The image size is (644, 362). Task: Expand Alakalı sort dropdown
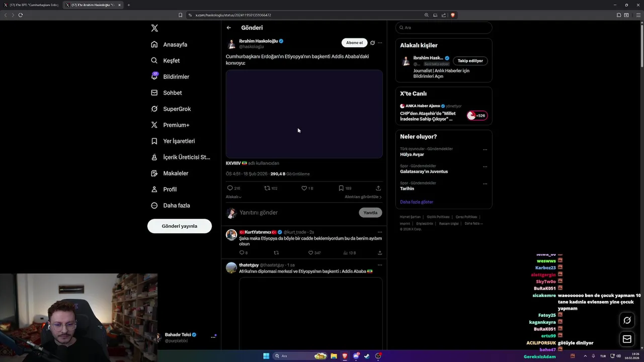[233, 197]
